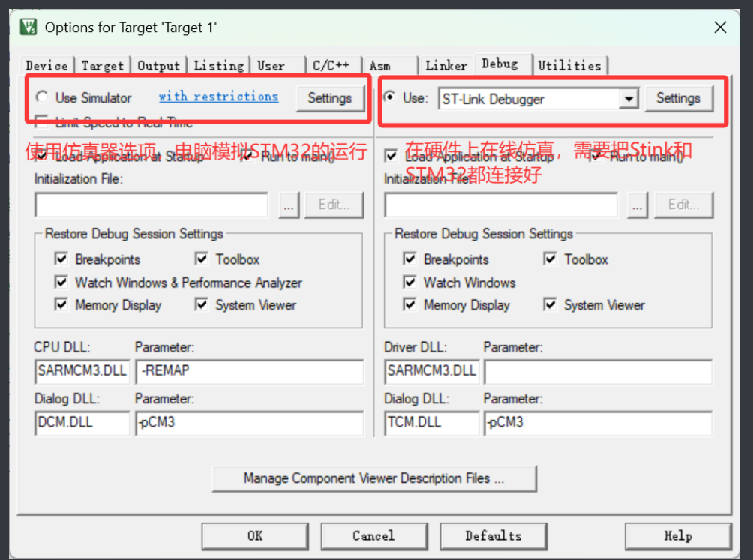
Task: Toggle simulator Run to main() checkbox
Action: (247, 156)
